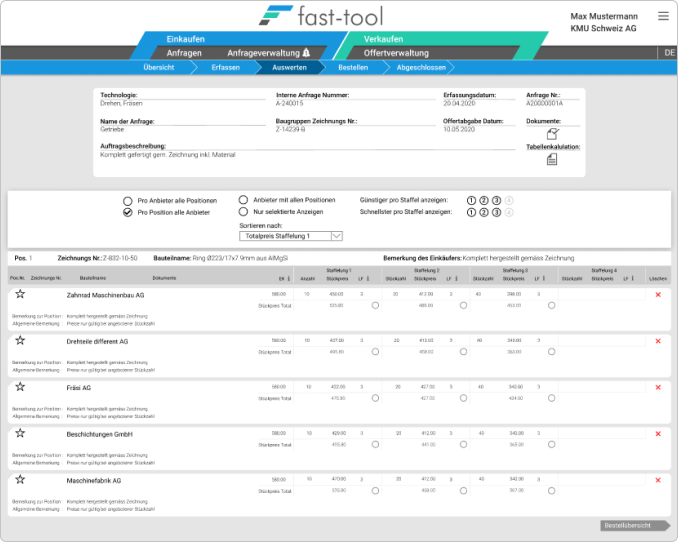Show cheapest for Staffel 2

pyautogui.click(x=484, y=200)
